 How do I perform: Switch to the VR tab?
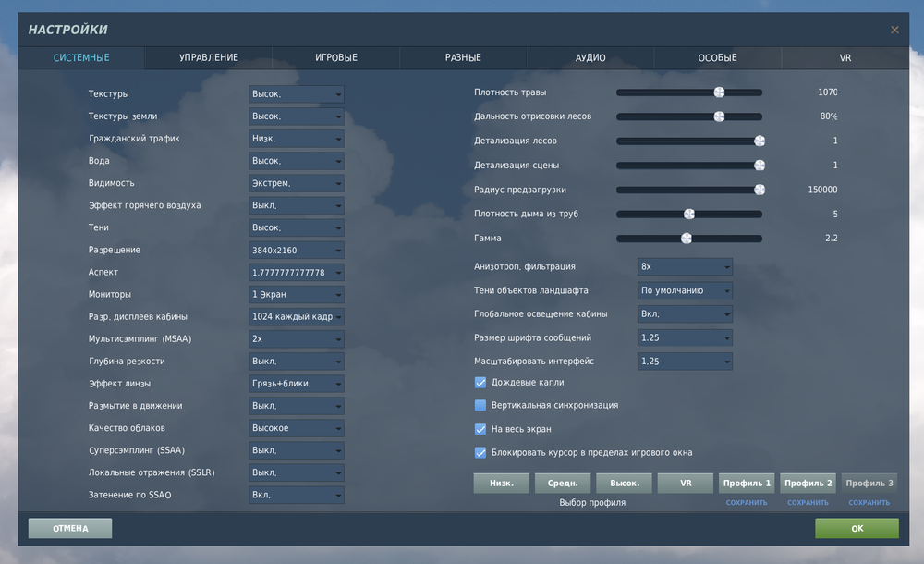pyautogui.click(x=845, y=58)
